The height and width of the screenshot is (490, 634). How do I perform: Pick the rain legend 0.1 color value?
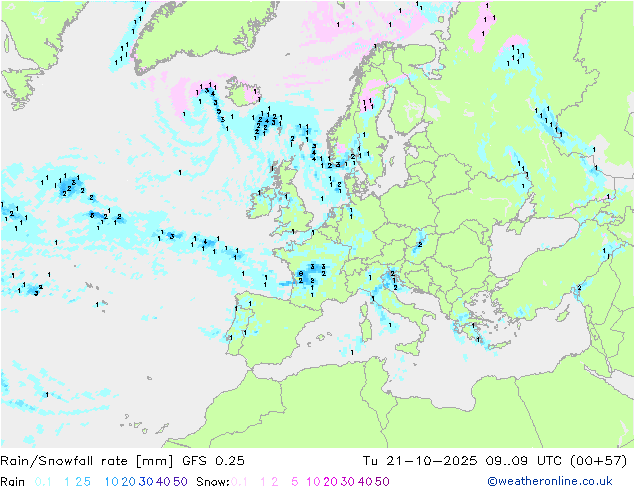[43, 482]
